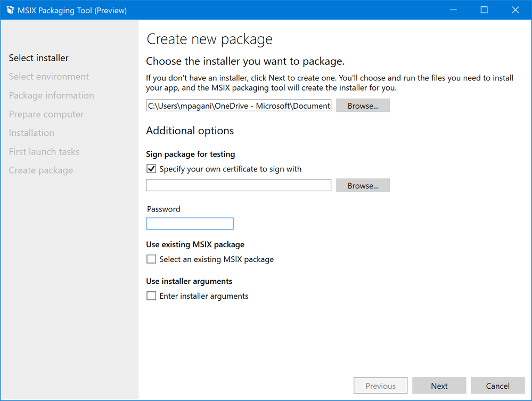Focus the installer path input field
532x401 pixels.
pyautogui.click(x=239, y=105)
